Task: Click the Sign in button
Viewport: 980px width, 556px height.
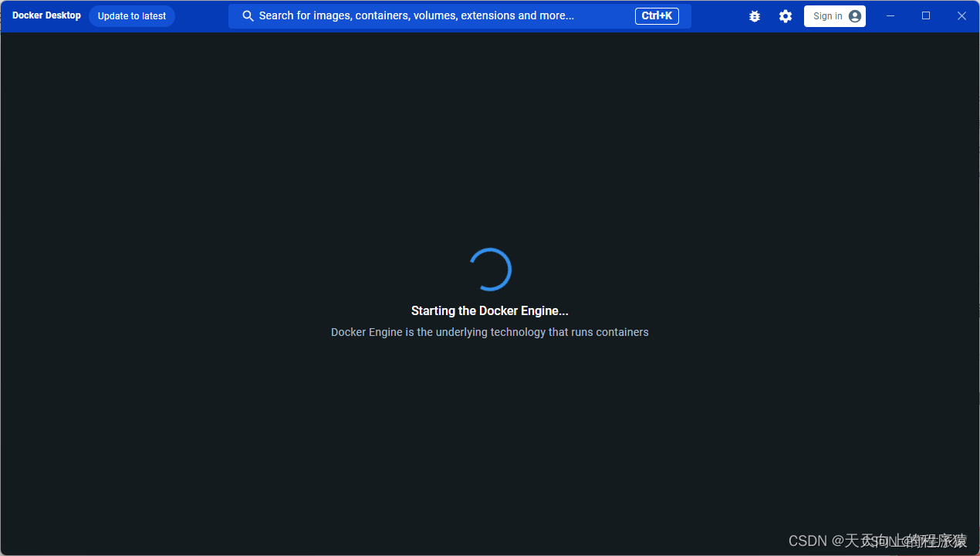Action: (x=835, y=16)
